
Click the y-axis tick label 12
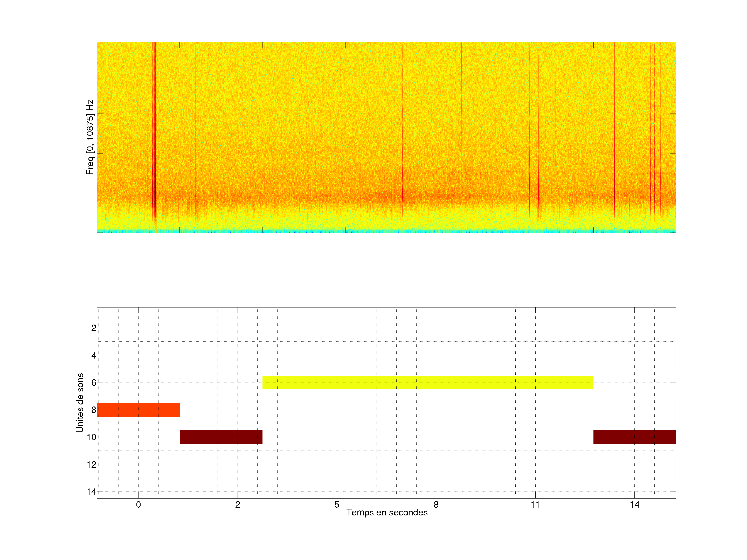(91, 465)
